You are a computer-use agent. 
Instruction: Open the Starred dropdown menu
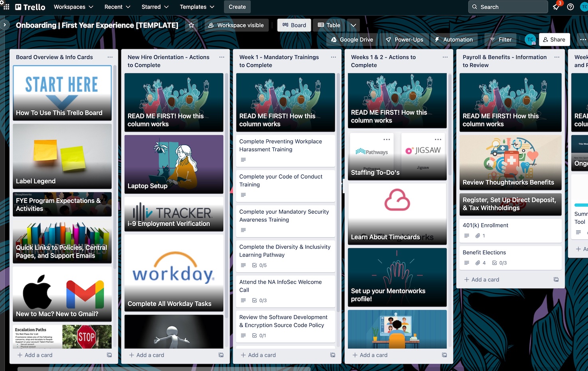[x=155, y=7]
